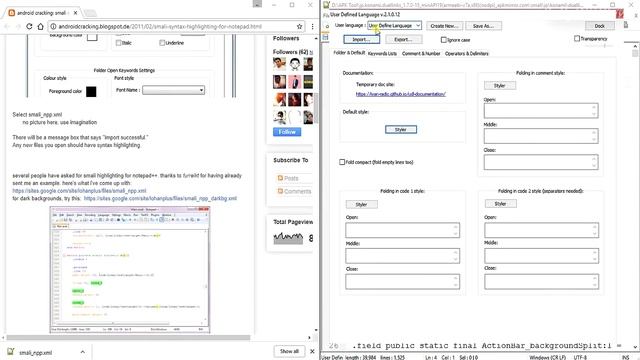
Task: Click the Transparency slider
Action: pyautogui.click(x=604, y=46)
